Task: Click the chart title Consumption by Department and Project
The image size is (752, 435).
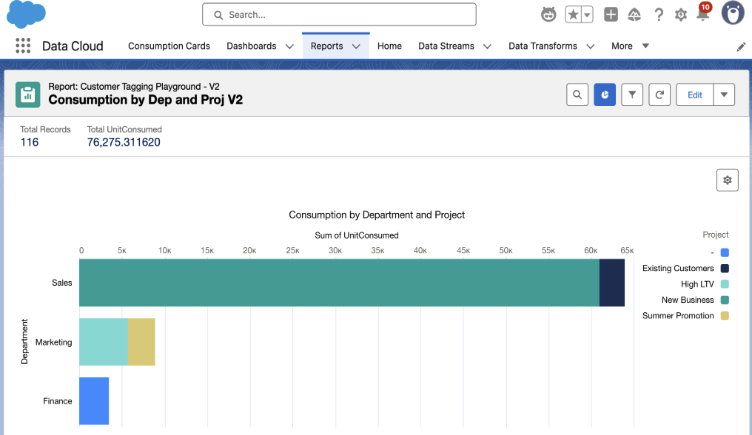Action: click(376, 215)
